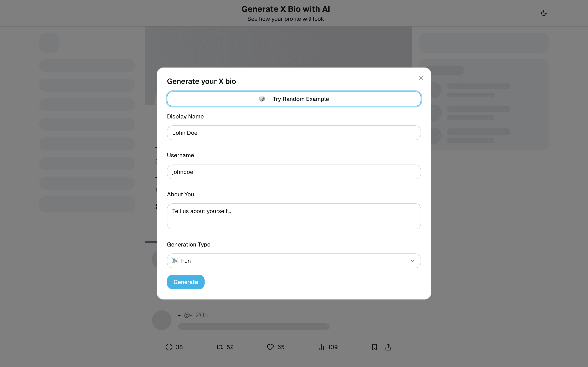Screen dimensions: 588x367
Task: Expand the Fun dropdown chevron arrow
Action: [412, 261]
